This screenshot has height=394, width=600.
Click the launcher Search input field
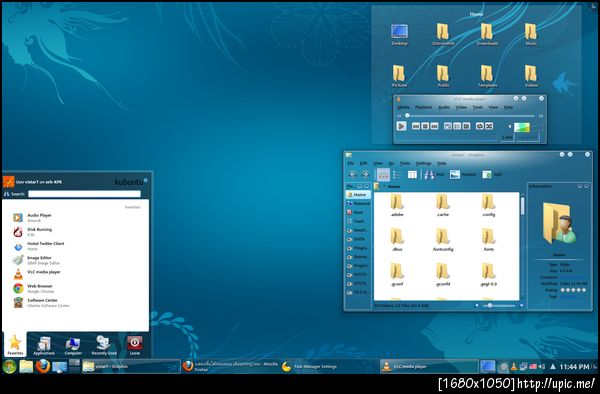pyautogui.click(x=84, y=194)
